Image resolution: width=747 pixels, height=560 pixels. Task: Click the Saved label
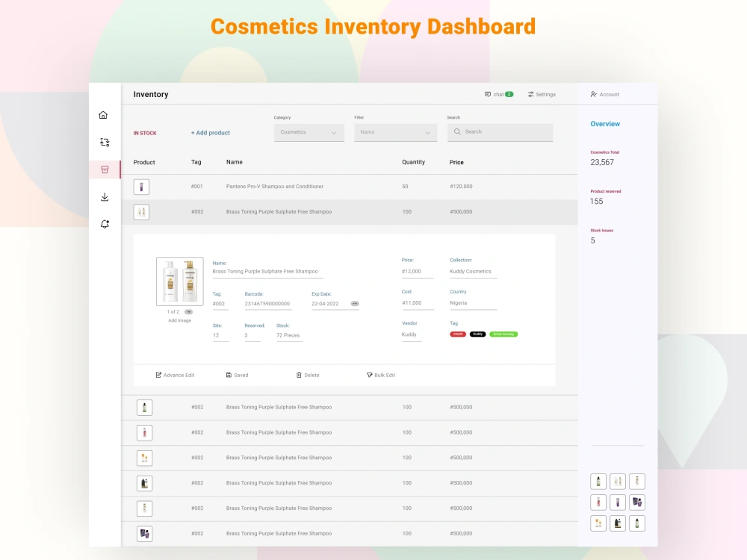241,376
